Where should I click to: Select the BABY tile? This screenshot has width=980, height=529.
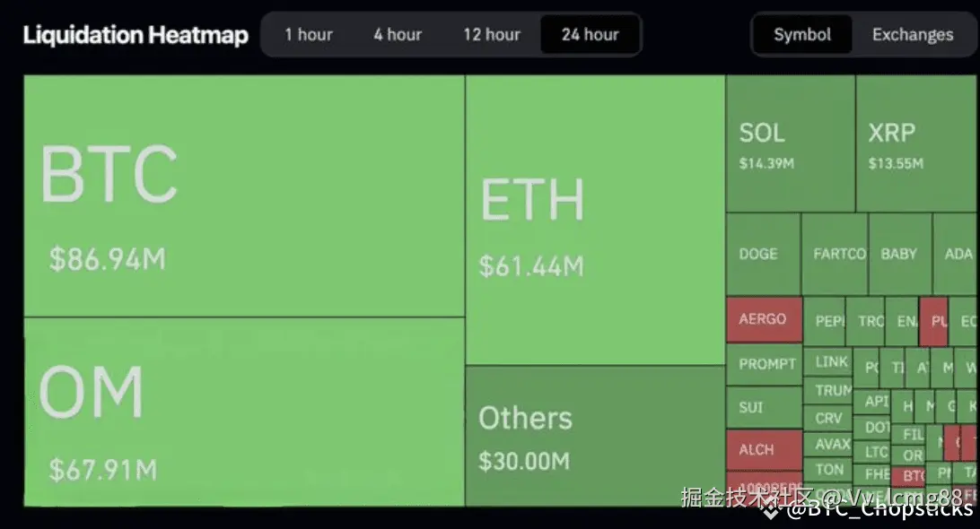899,254
